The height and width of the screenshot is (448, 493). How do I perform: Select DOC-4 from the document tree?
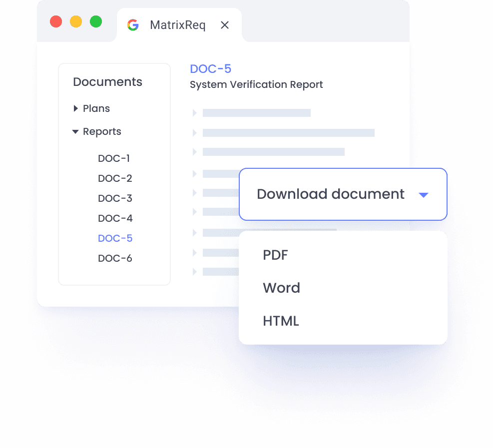[115, 218]
